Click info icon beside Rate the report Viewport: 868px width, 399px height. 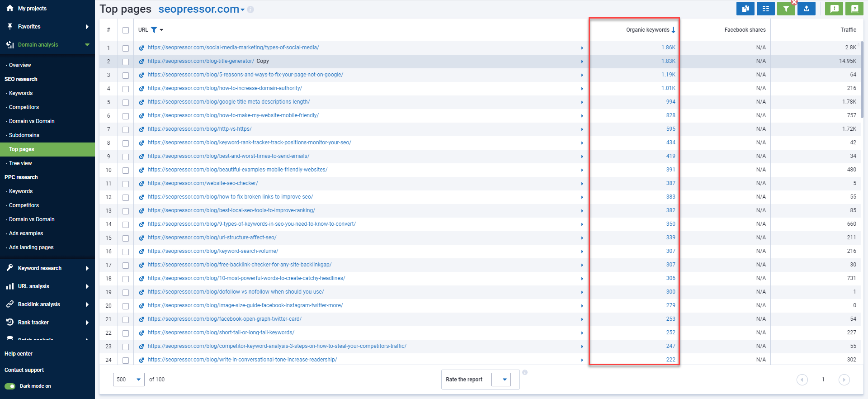click(525, 372)
